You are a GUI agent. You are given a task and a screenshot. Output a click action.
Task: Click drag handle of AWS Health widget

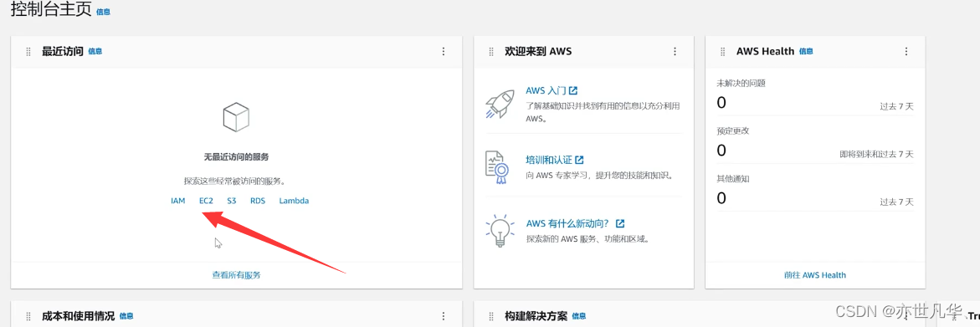click(x=722, y=52)
